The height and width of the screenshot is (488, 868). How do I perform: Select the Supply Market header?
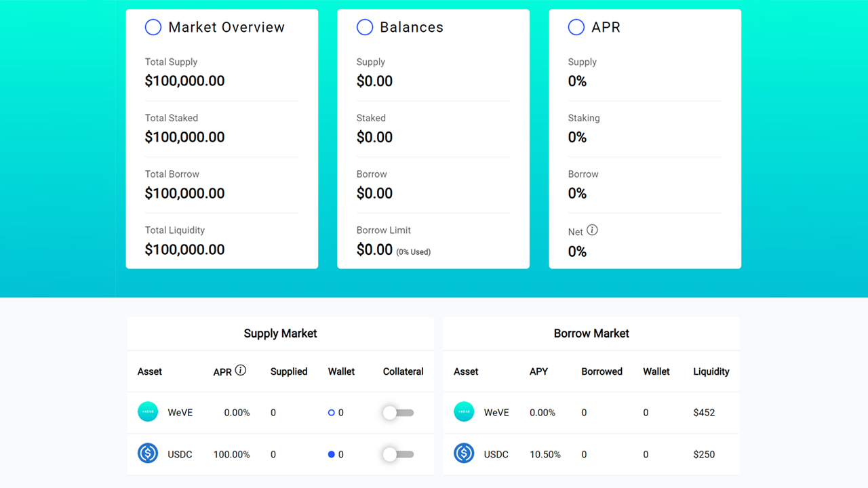point(280,333)
